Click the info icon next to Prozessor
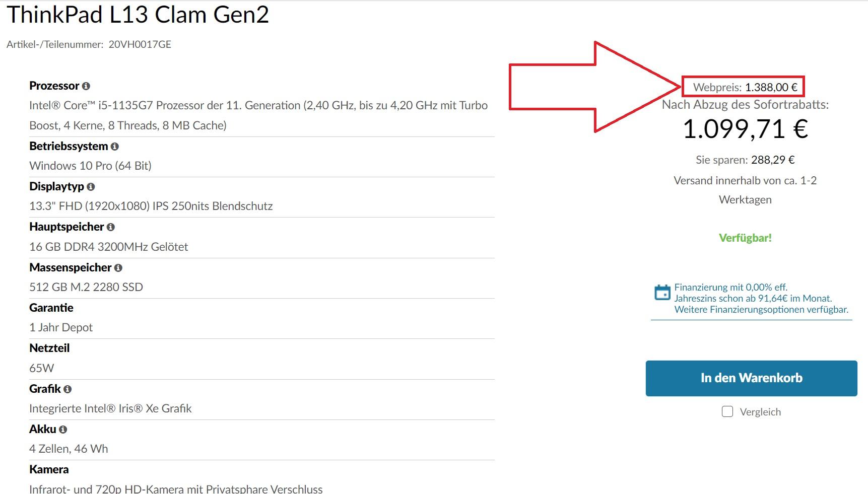The height and width of the screenshot is (494, 868). pos(86,86)
